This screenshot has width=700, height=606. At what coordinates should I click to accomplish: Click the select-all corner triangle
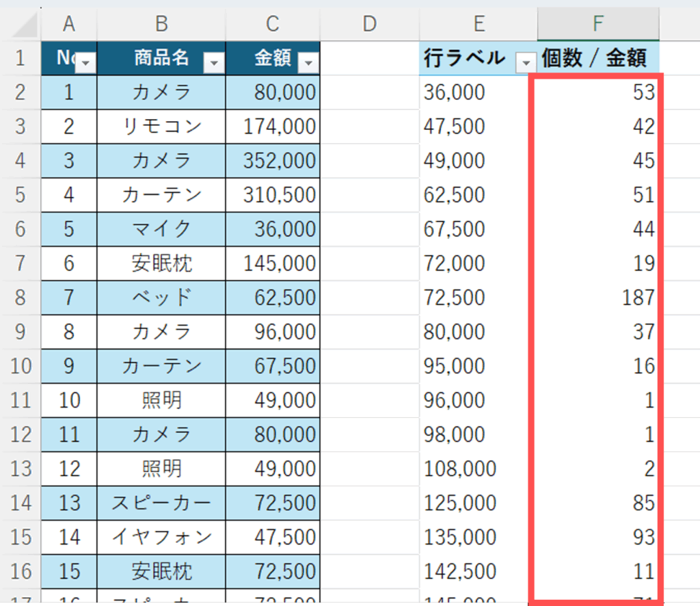(x=25, y=25)
